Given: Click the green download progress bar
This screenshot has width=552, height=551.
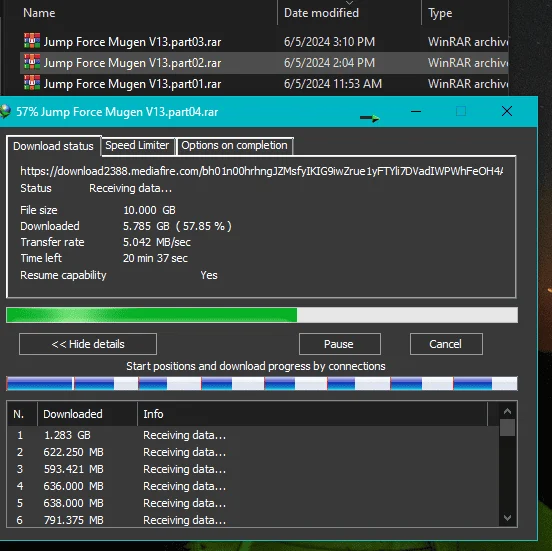Looking at the screenshot, I should tap(262, 315).
